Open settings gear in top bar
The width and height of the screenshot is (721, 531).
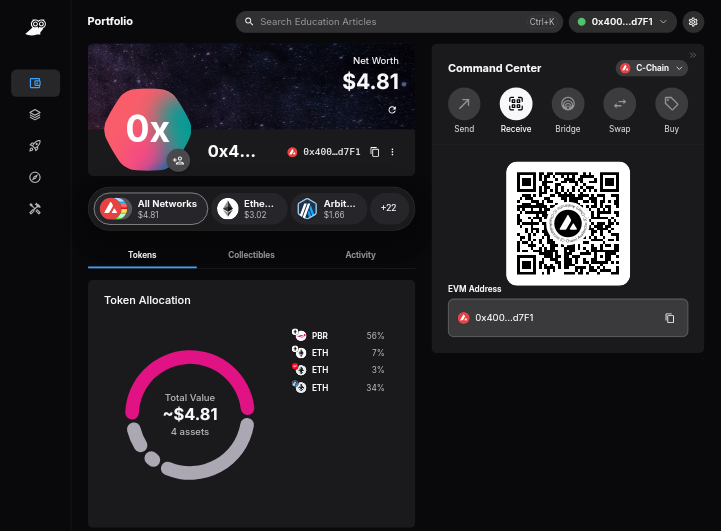tap(693, 22)
